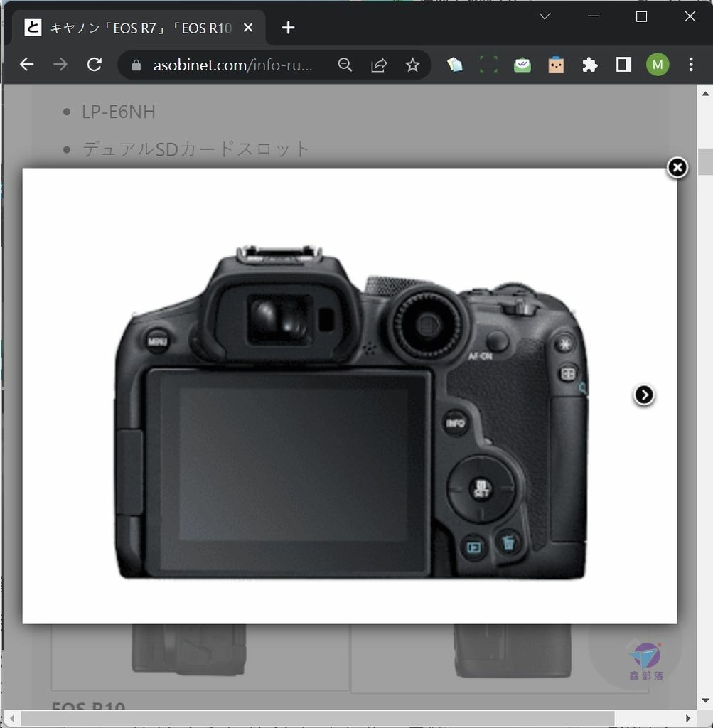Open a new browser tab
713x728 pixels.
pos(289,28)
